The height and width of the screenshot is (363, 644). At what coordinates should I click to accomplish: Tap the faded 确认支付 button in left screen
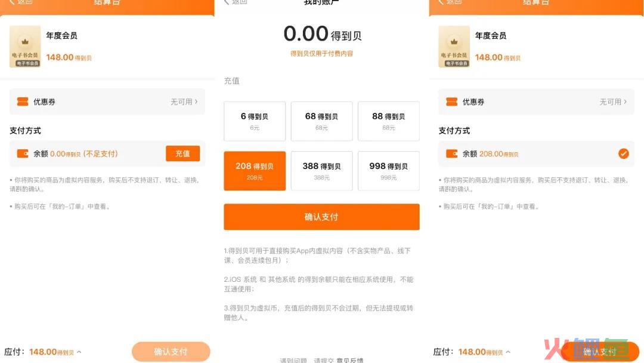171,352
